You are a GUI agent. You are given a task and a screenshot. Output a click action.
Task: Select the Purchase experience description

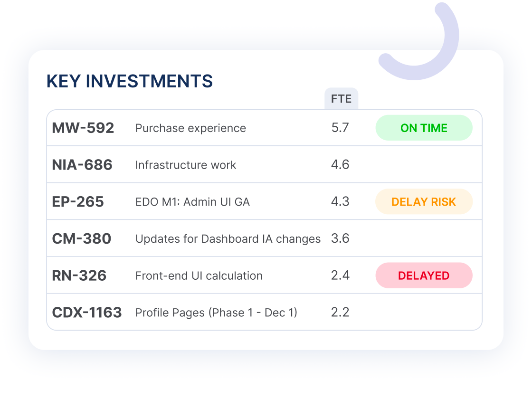coord(190,128)
